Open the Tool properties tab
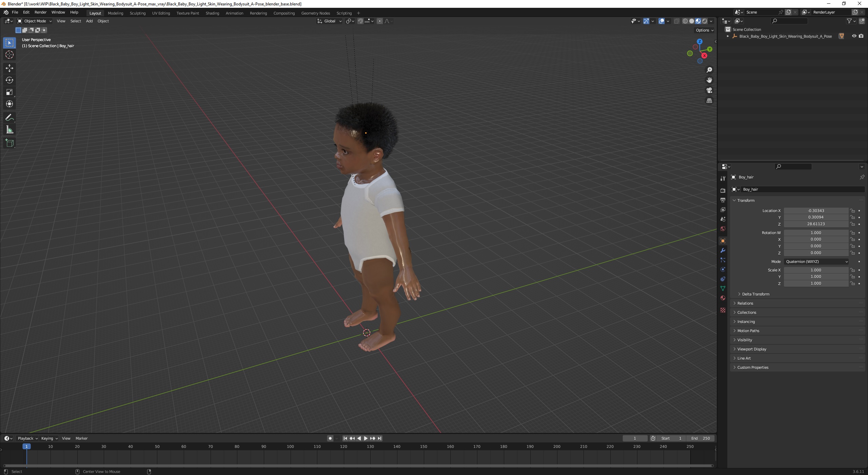Image resolution: width=868 pixels, height=475 pixels. (x=723, y=178)
